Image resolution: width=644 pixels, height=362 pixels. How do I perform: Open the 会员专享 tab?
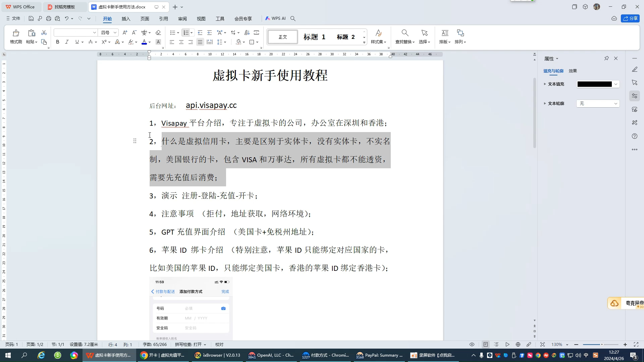(x=243, y=19)
